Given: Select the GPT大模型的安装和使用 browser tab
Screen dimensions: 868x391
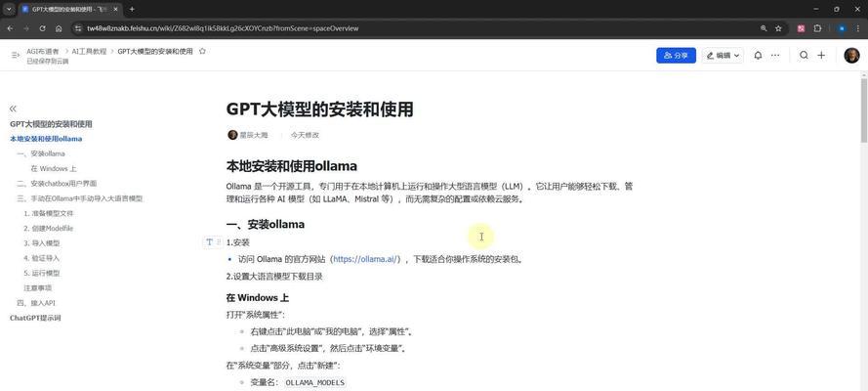Looking at the screenshot, I should 71,10.
